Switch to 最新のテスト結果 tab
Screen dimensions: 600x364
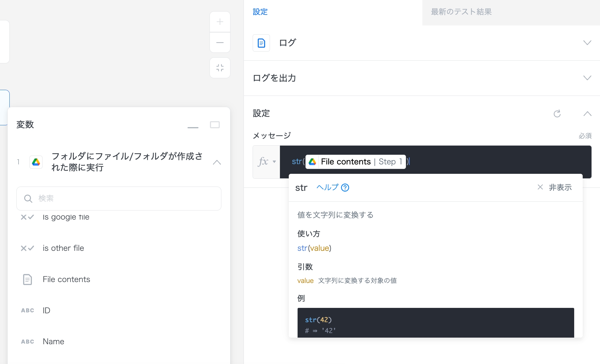click(461, 12)
